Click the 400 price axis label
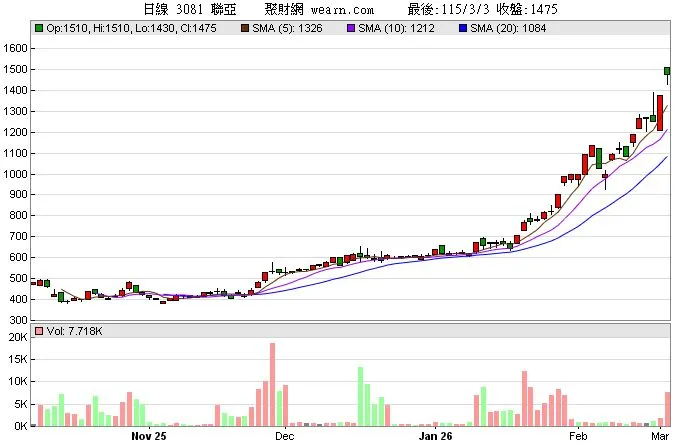This screenshot has width=700, height=447. pyautogui.click(x=18, y=299)
